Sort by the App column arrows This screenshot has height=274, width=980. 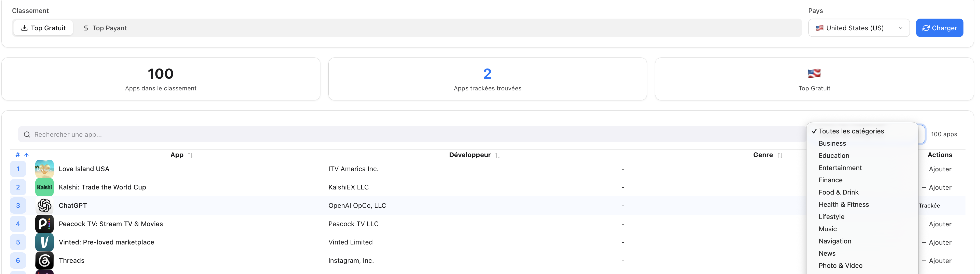click(190, 155)
